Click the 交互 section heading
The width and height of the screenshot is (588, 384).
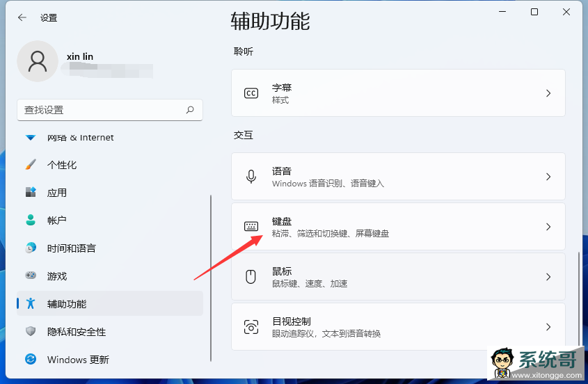point(244,135)
